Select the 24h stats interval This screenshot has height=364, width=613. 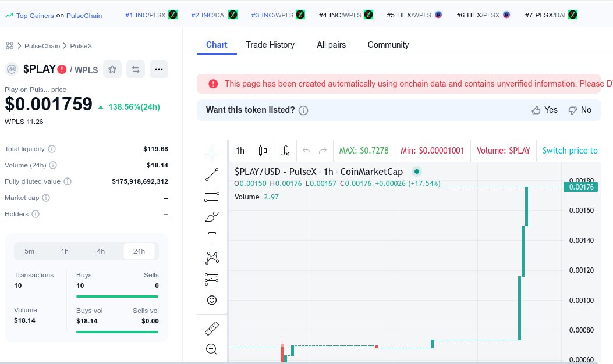(139, 251)
